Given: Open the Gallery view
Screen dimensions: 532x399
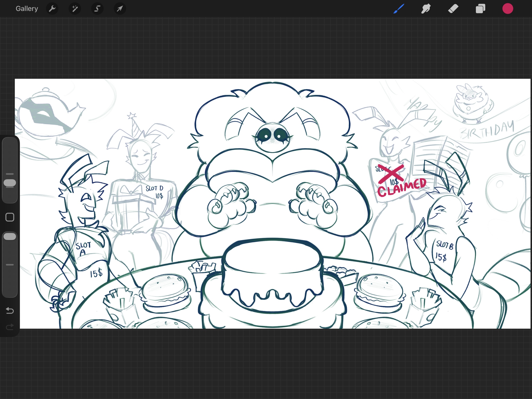Looking at the screenshot, I should (x=27, y=9).
